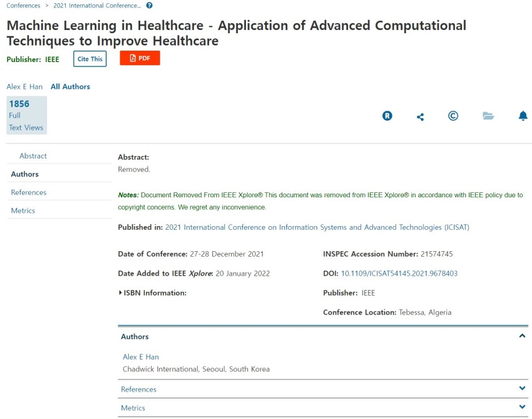Click the help question mark icon in breadcrumb
The width and height of the screenshot is (532, 419).
[x=150, y=6]
